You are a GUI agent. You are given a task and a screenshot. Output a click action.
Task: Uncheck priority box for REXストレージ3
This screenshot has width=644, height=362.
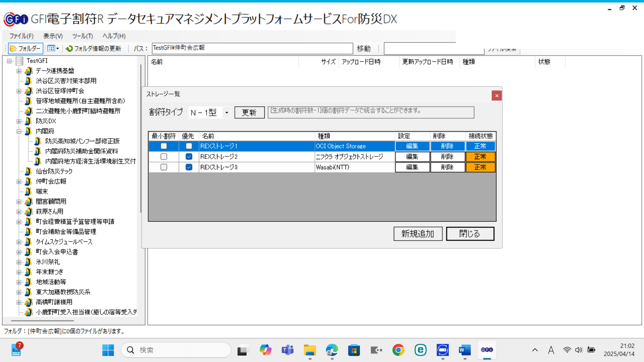tap(189, 167)
